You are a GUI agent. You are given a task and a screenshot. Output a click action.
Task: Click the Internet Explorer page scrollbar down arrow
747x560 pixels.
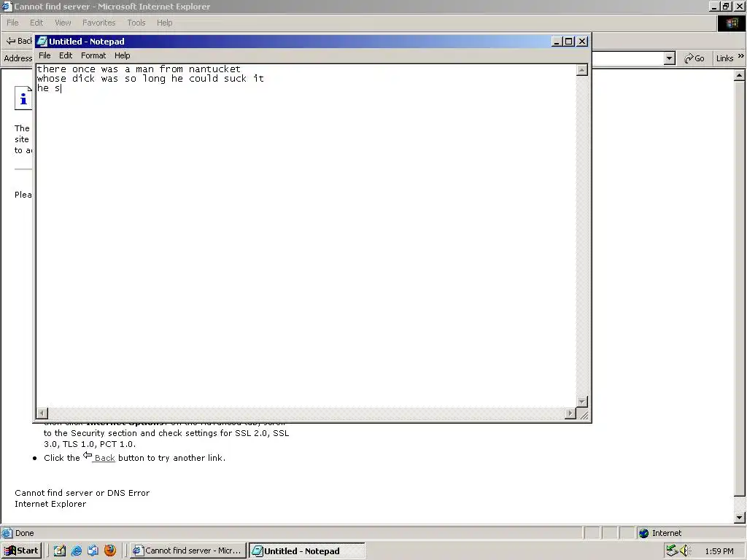coord(739,518)
